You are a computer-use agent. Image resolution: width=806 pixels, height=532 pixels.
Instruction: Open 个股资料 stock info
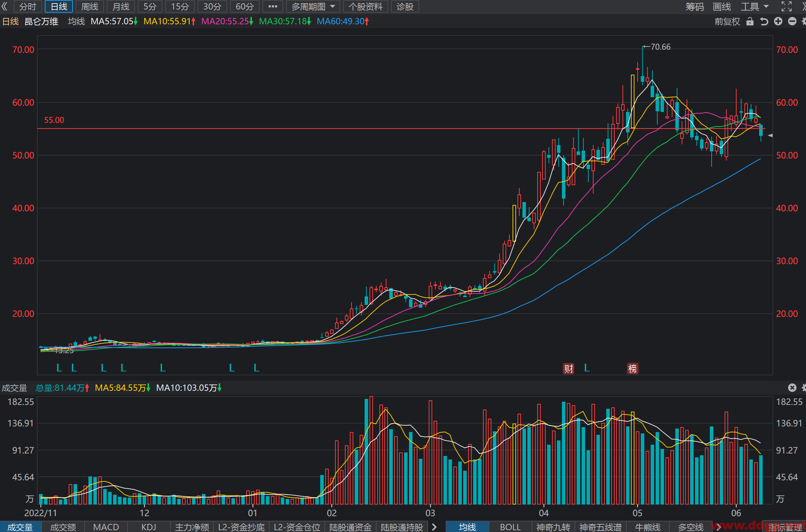pos(366,6)
